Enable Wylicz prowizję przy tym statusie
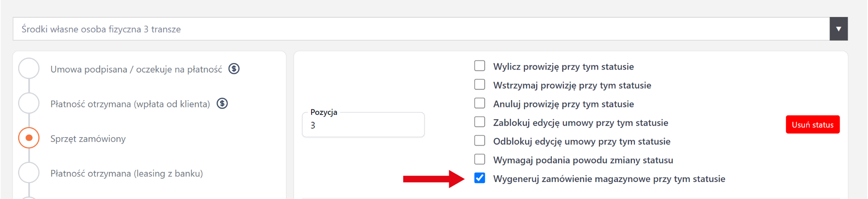The height and width of the screenshot is (199, 868). (480, 66)
